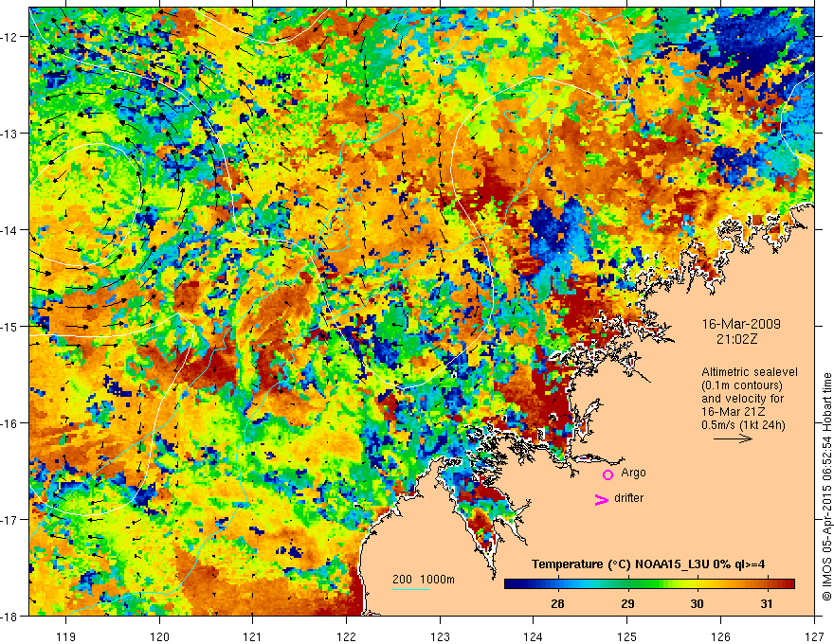Screen dimensions: 834x644
Task: Click the longitude label '126'
Action: [720, 636]
